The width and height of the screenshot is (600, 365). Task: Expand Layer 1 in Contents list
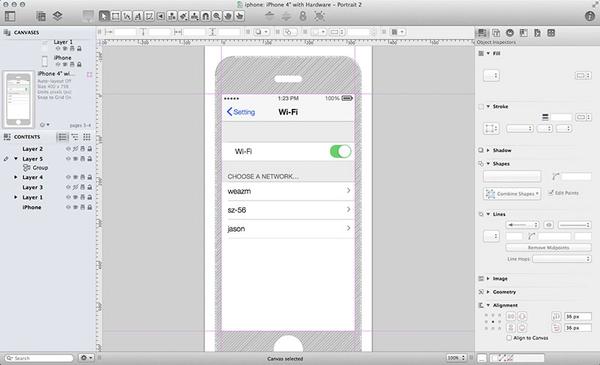click(16, 197)
